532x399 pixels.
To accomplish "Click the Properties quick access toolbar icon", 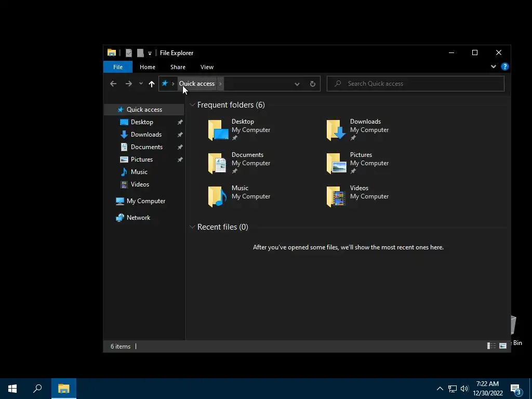I will [129, 53].
